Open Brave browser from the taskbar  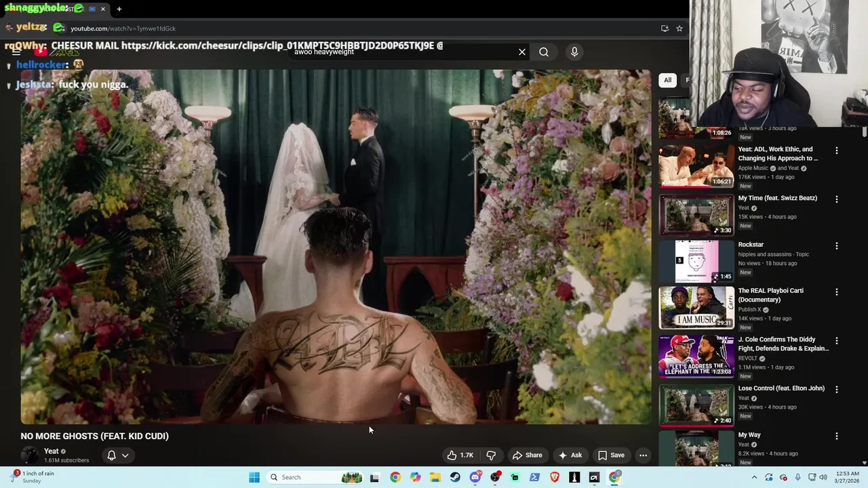[555, 477]
